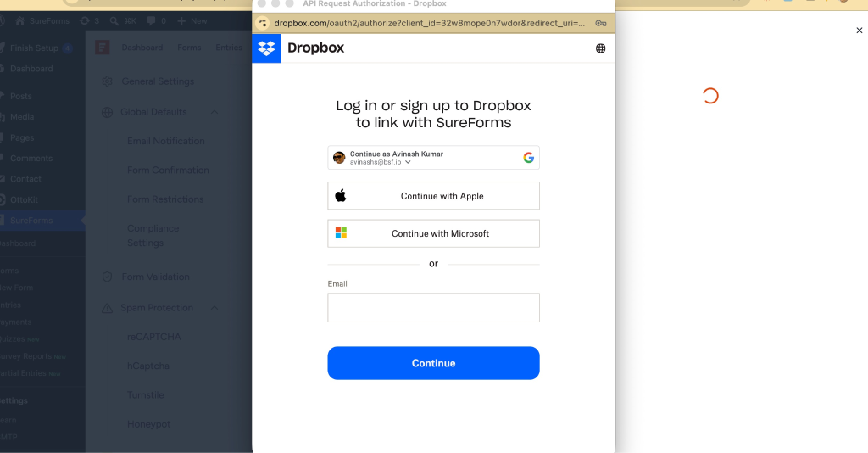Open hCaptcha settings

click(148, 366)
